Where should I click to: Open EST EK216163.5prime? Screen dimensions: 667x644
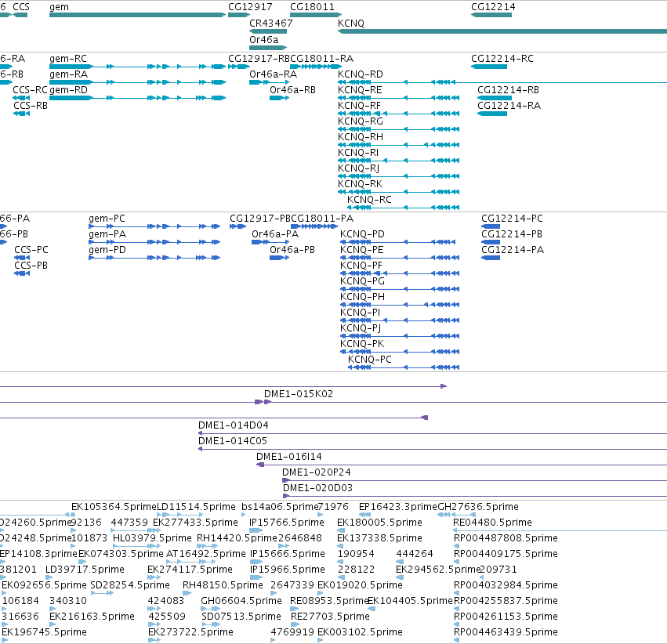coord(92,617)
